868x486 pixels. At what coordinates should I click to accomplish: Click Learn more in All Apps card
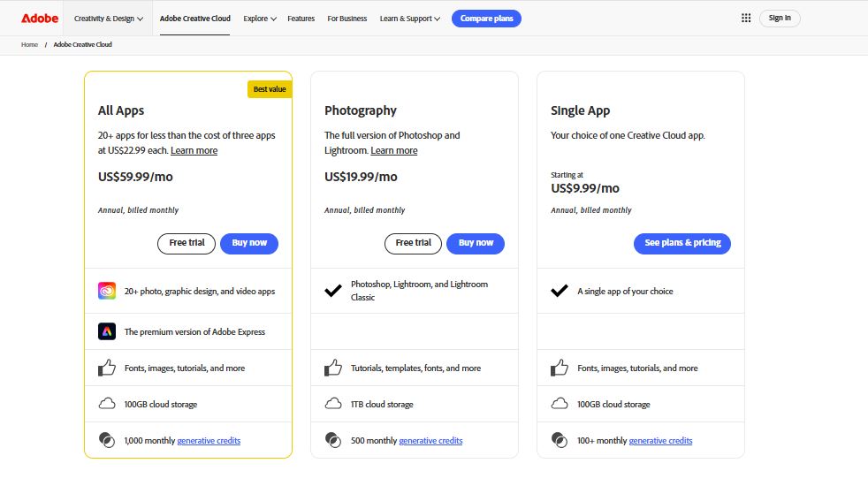(194, 150)
